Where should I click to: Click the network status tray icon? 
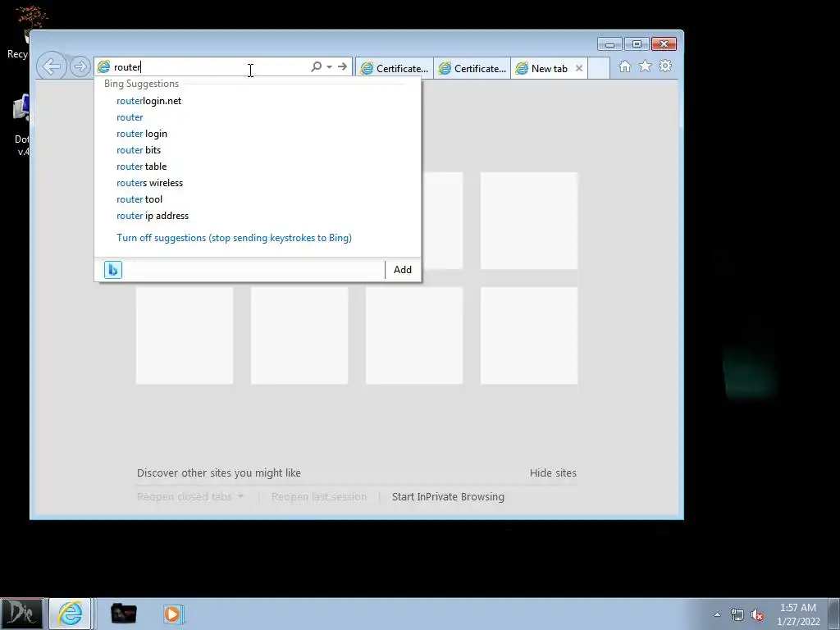tap(737, 614)
